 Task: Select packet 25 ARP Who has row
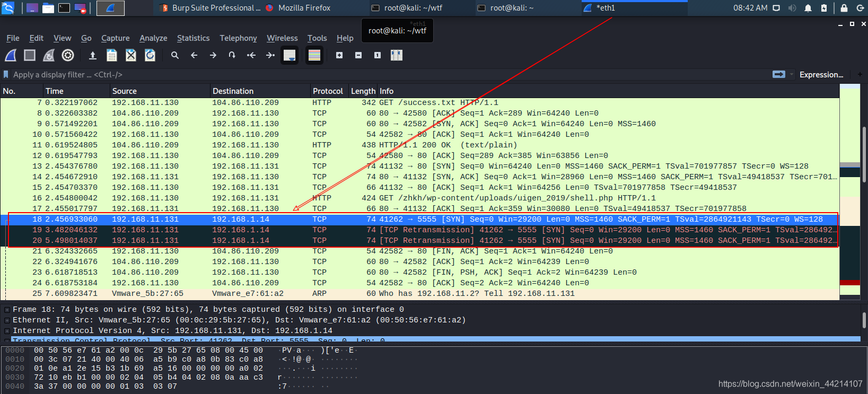tap(420, 294)
